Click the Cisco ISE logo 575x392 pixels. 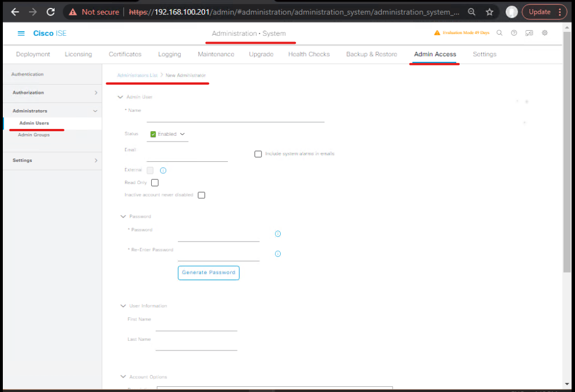(49, 34)
